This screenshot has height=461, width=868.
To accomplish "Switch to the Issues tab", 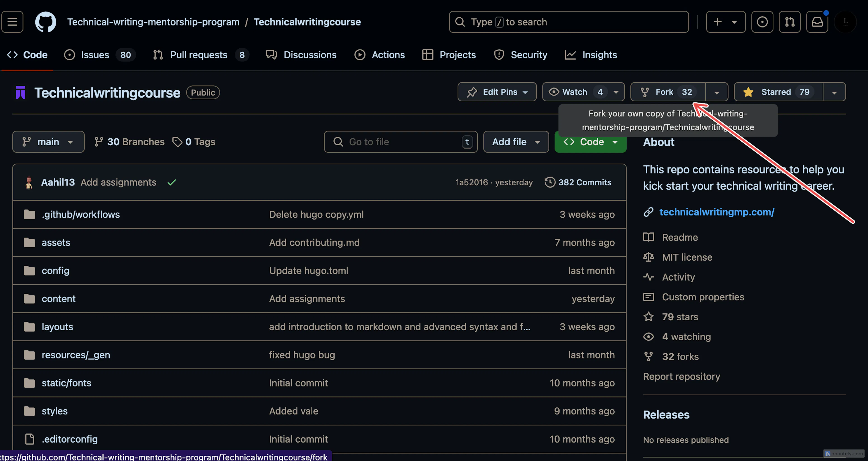I will click(x=100, y=55).
